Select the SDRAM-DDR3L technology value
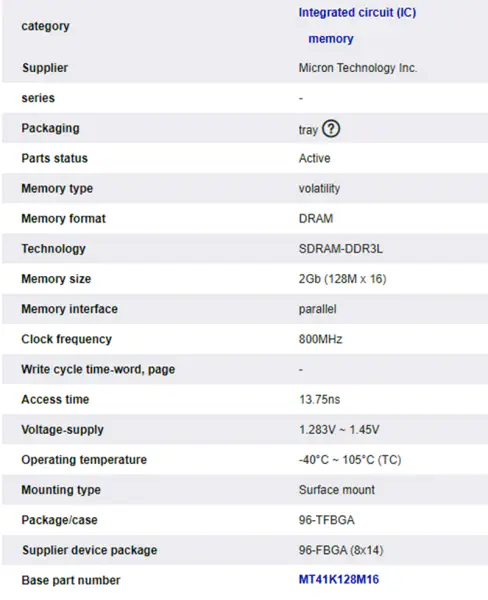 (340, 249)
